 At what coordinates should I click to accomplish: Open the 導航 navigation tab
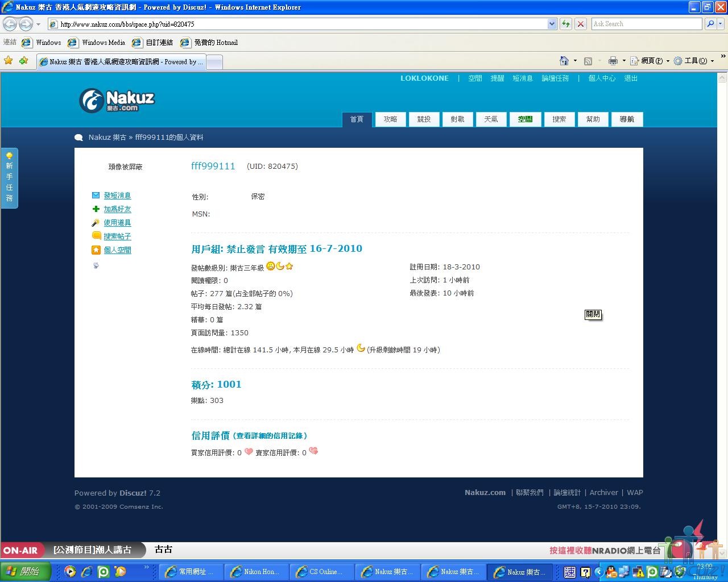pyautogui.click(x=627, y=119)
